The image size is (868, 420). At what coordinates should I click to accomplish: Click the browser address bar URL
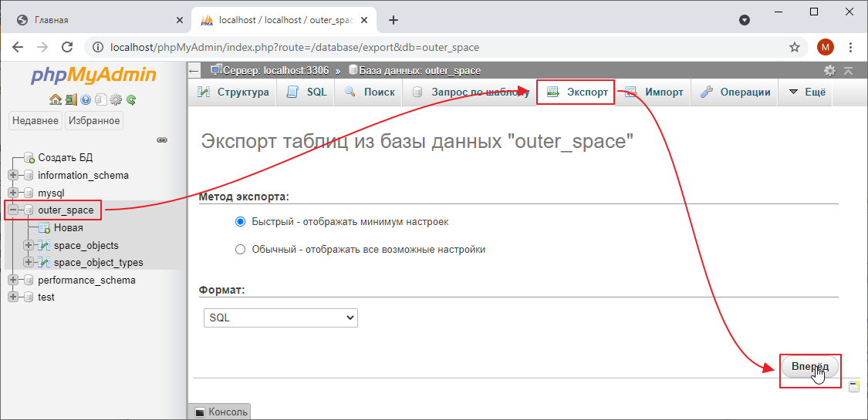coord(295,47)
